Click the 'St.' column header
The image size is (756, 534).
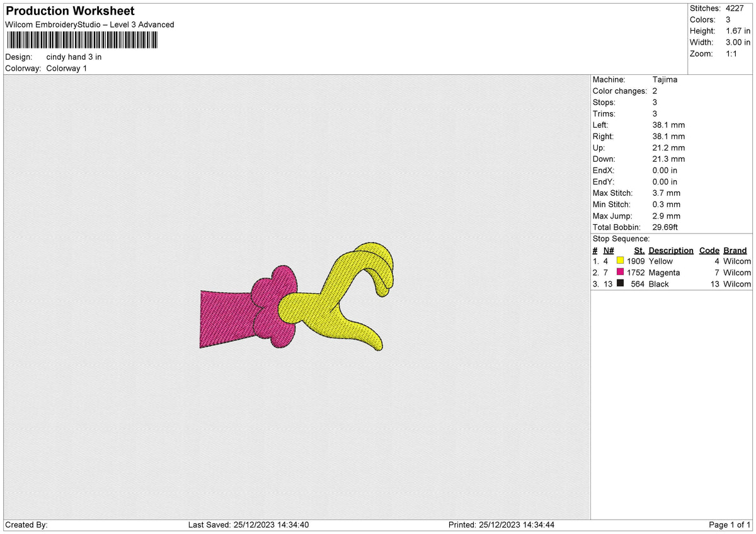(x=639, y=250)
